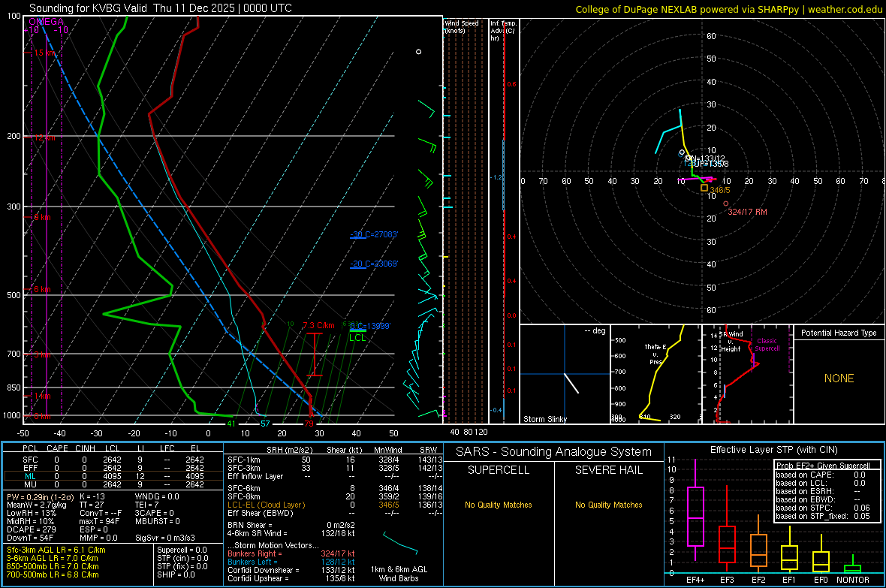Select the MU parcel row
Viewport: 886px width, 588px height.
[x=113, y=484]
